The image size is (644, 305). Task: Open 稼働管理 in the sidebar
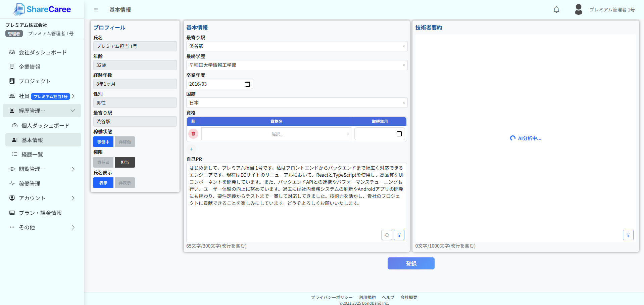click(x=42, y=184)
